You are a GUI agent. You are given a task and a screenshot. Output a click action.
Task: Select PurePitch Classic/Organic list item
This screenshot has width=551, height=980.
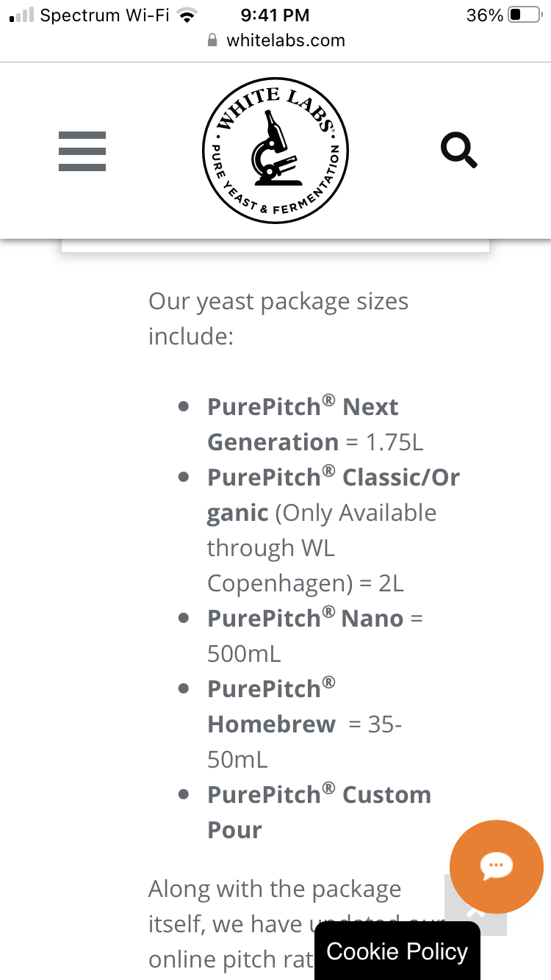point(334,530)
